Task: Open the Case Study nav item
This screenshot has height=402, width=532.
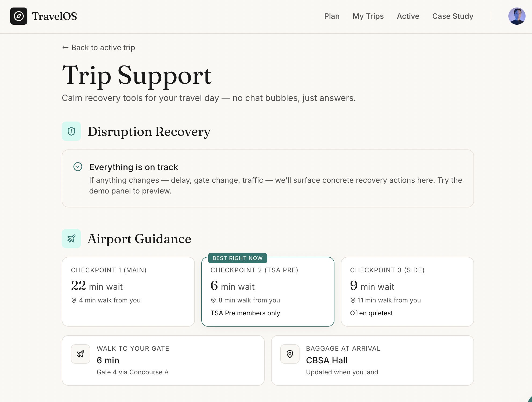Action: pyautogui.click(x=453, y=16)
